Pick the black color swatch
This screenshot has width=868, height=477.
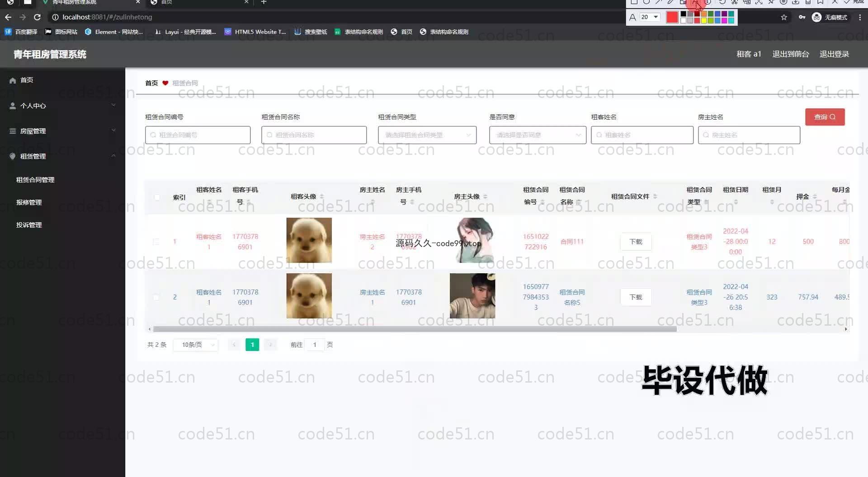(684, 14)
